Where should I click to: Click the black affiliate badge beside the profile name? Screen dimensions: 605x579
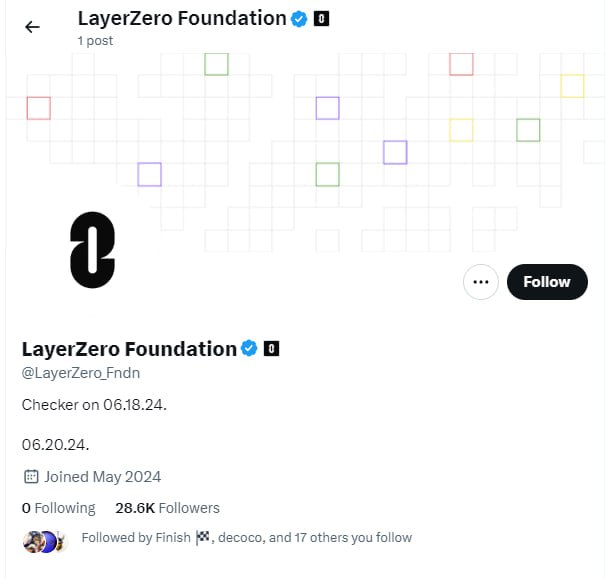(272, 349)
